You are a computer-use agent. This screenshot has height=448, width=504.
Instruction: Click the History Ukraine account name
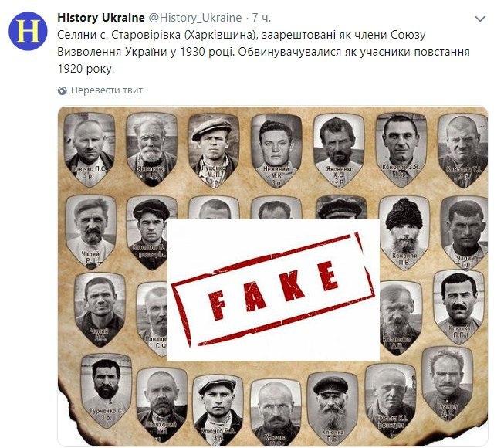click(101, 18)
